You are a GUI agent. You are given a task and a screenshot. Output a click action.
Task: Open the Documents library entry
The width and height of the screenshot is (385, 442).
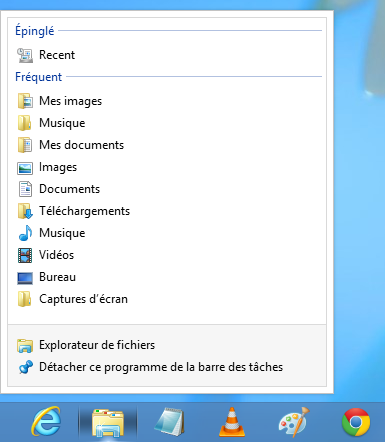167,189
